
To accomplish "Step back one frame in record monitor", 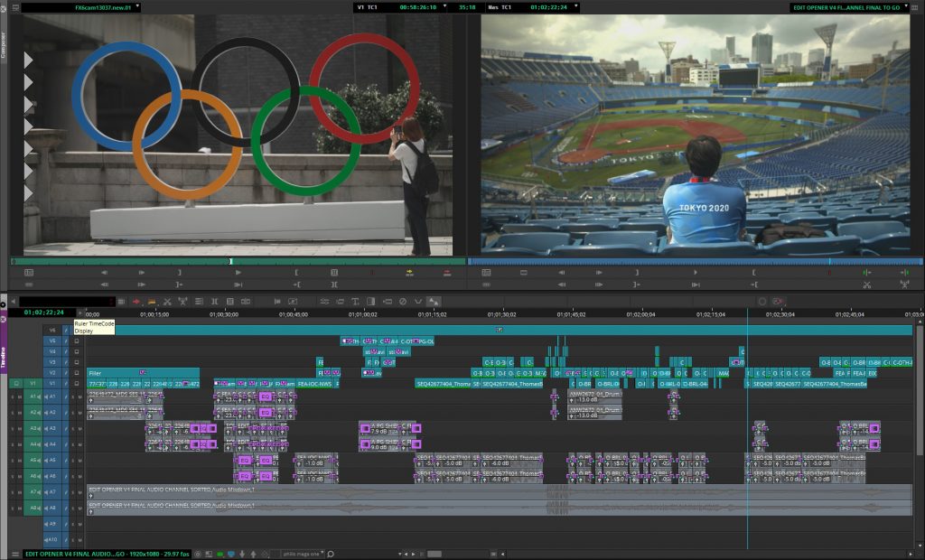I will coord(562,273).
